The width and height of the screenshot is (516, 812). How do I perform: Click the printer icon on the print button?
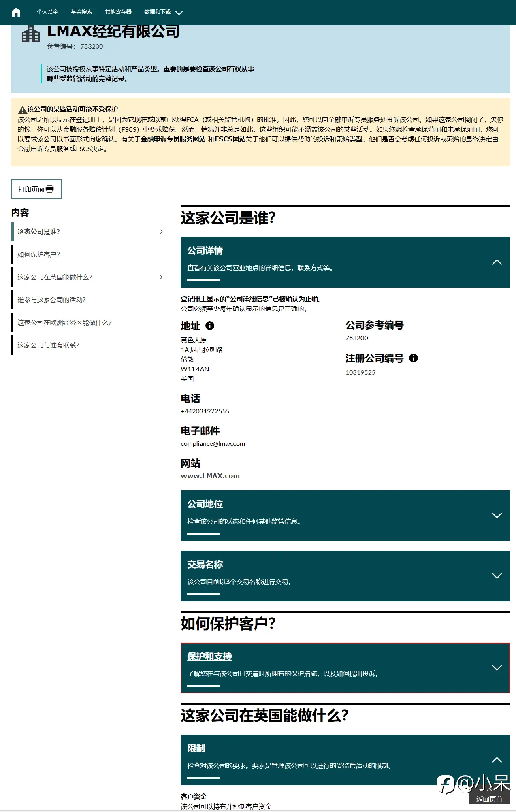click(50, 189)
